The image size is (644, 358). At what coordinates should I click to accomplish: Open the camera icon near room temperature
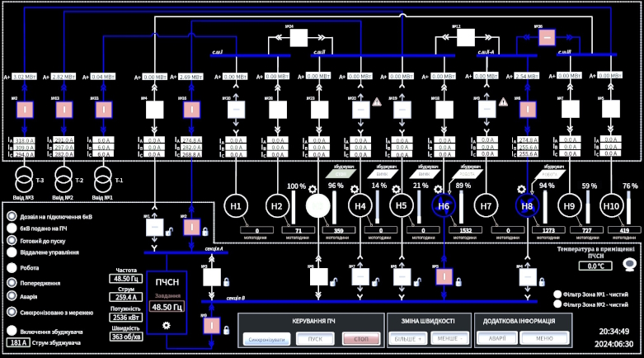pyautogui.click(x=629, y=264)
